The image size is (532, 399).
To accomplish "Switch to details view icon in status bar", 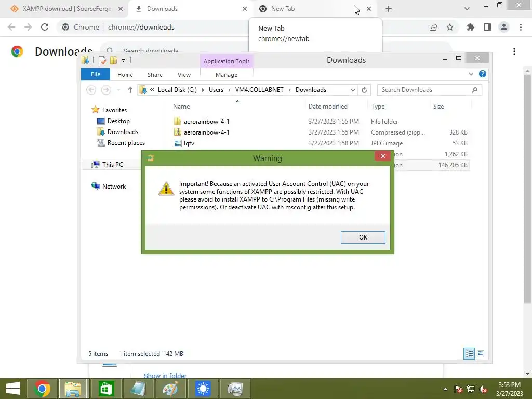I will click(x=469, y=353).
